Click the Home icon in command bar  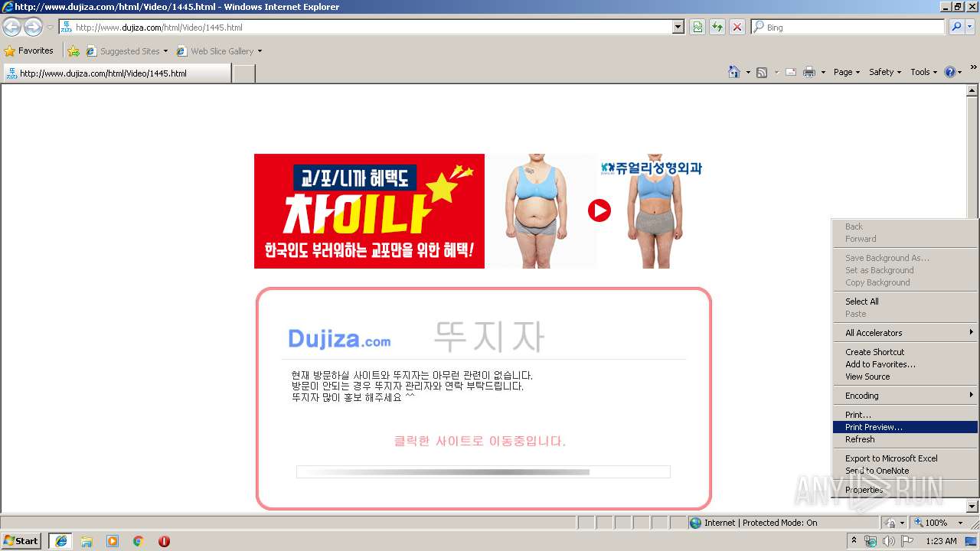pos(733,72)
